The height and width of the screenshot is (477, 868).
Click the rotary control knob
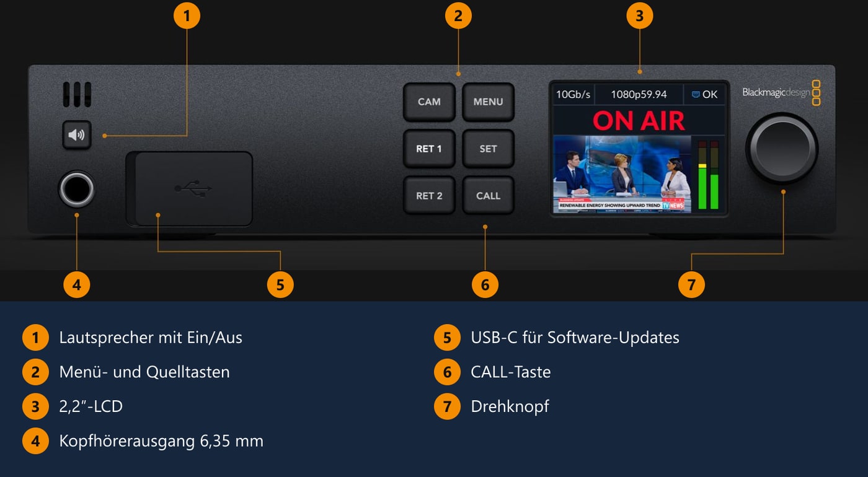[x=782, y=148]
